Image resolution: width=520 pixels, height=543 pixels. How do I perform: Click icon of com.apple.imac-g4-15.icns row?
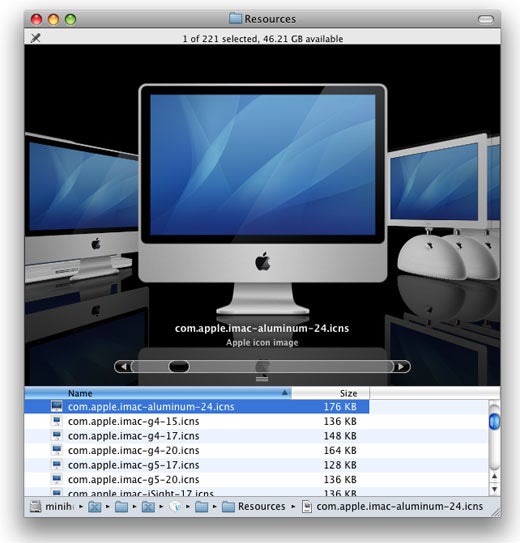tap(56, 421)
